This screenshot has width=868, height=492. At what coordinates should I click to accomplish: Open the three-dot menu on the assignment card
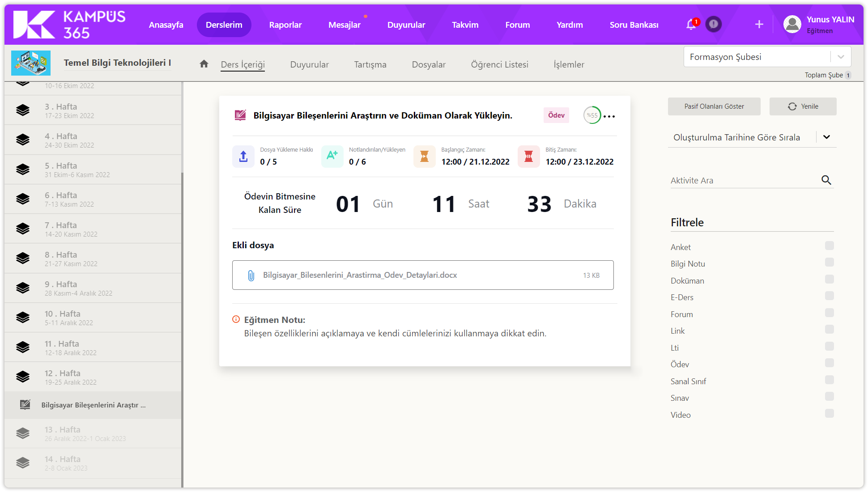609,116
